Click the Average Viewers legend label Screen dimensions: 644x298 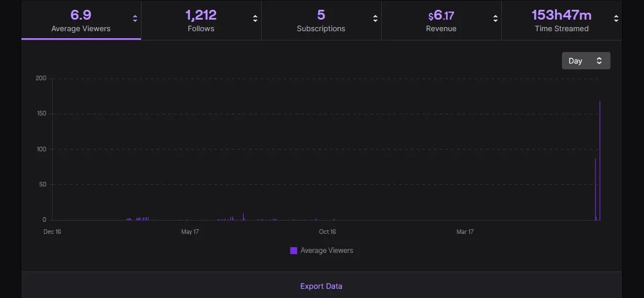(326, 251)
